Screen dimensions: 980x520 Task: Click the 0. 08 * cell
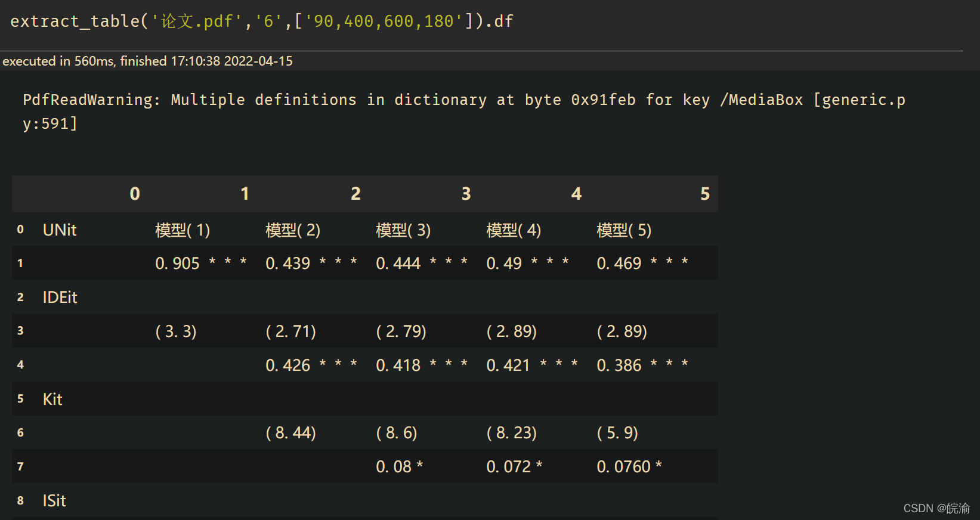(400, 467)
